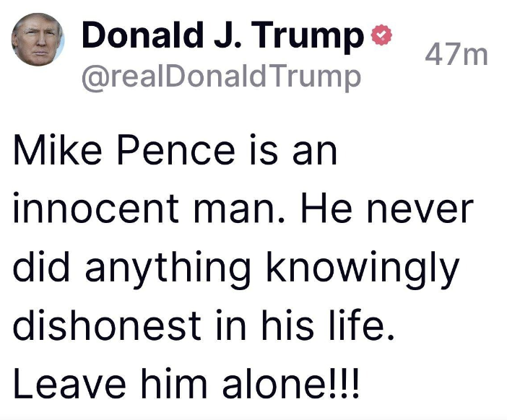This screenshot has height=420, width=507.
Task: Click "Leave him alone!!!" text line
Action: click(x=185, y=384)
